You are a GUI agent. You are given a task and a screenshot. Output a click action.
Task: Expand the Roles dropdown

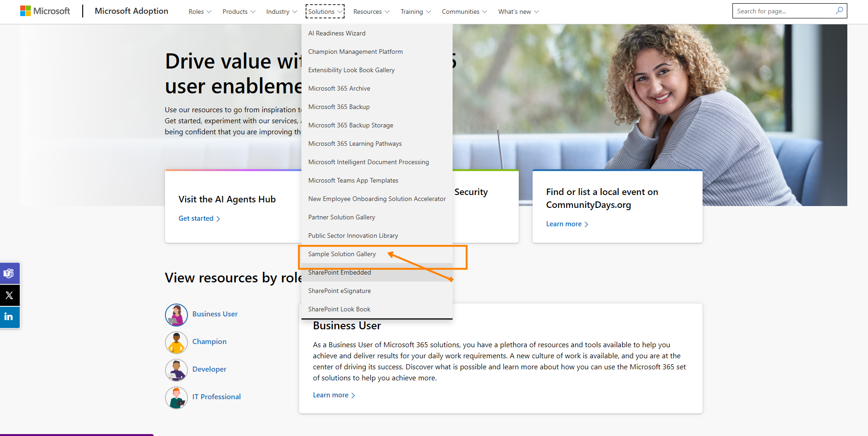[200, 11]
